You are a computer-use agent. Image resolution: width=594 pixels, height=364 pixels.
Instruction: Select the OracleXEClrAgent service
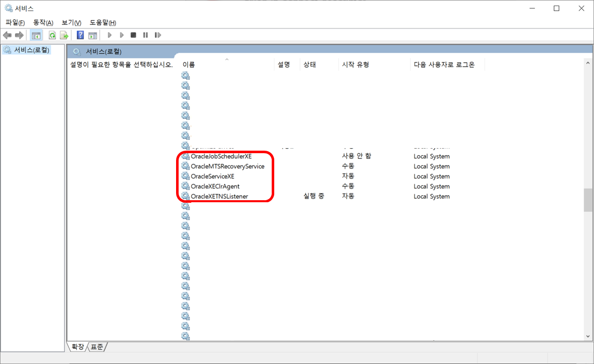215,187
